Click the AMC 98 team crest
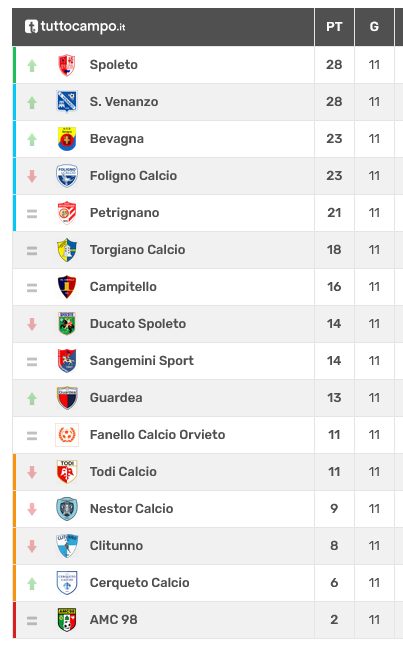This screenshot has width=403, height=649. tap(67, 620)
